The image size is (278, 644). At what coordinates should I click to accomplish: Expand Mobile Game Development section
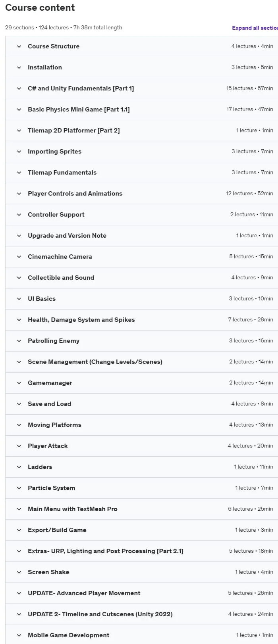pyautogui.click(x=141, y=635)
